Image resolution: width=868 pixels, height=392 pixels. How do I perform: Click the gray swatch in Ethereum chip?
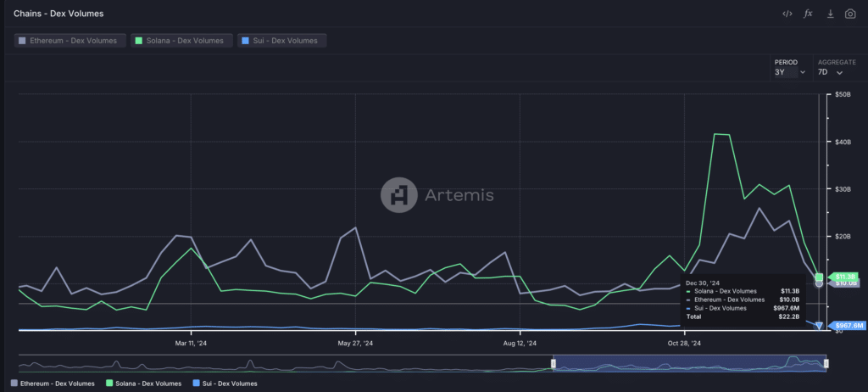[x=22, y=41]
